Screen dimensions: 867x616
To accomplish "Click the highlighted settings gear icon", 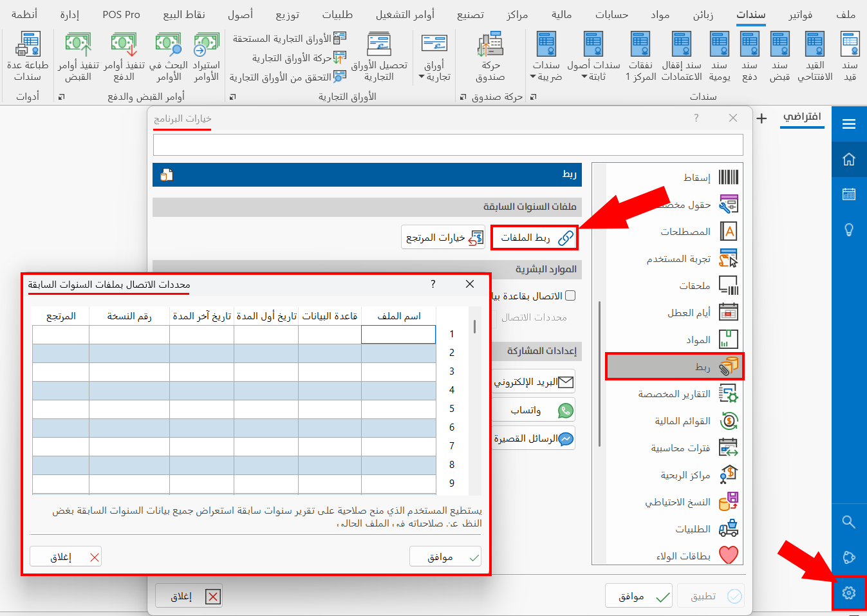I will 849,593.
